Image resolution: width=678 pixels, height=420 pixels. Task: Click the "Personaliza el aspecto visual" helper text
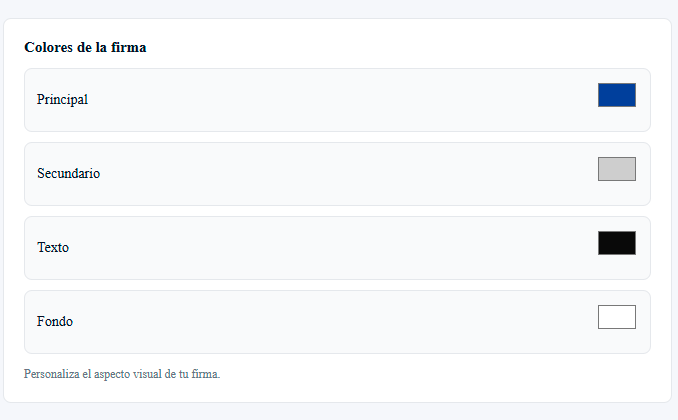[122, 374]
